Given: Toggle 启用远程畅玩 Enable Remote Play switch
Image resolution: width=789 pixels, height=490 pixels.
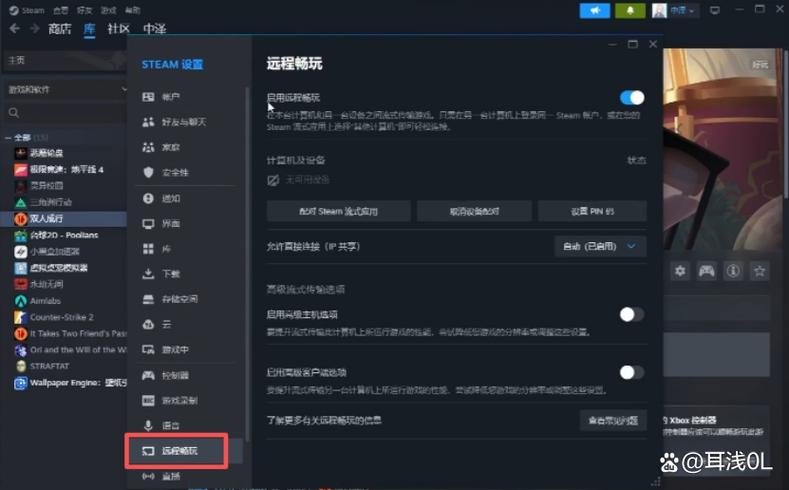Looking at the screenshot, I should pos(632,98).
